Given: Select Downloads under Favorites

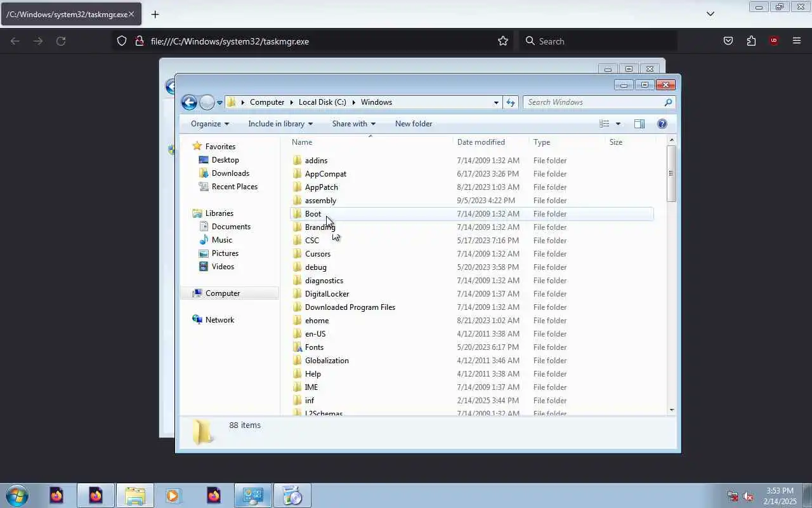Looking at the screenshot, I should (x=230, y=173).
